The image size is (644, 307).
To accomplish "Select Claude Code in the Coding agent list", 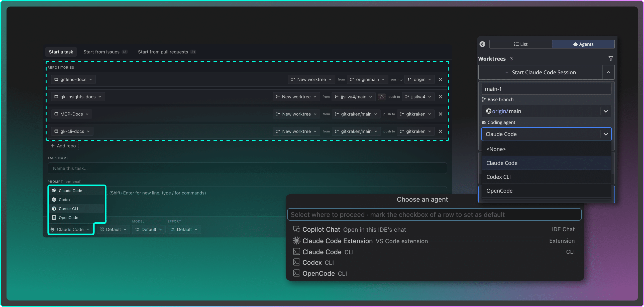I will point(546,163).
